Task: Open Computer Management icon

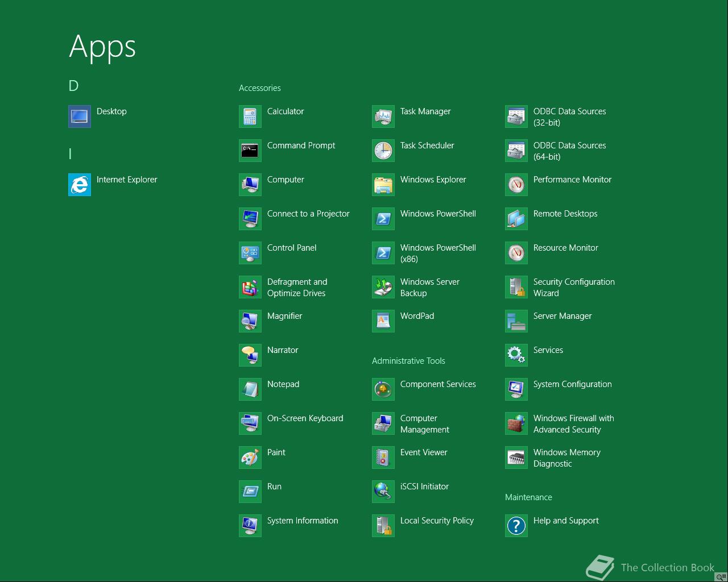Action: click(x=383, y=423)
